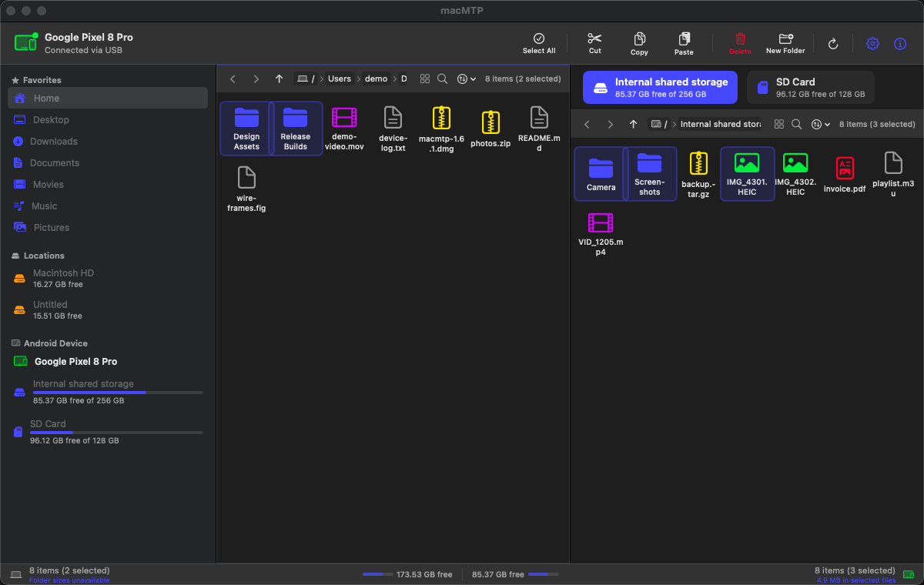Open Documents in Favorites sidebar
Screen dimensions: 924x585
[108, 162]
